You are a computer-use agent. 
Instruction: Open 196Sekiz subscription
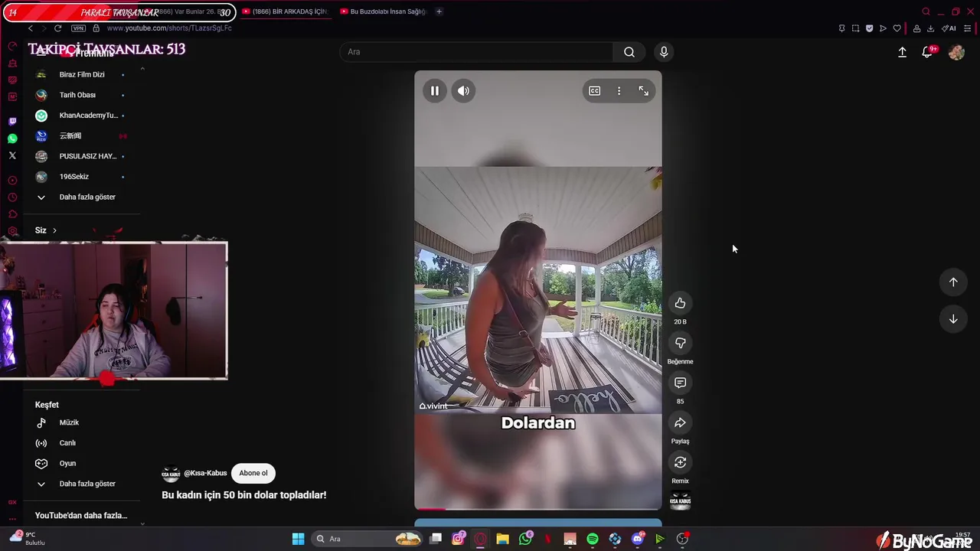(x=74, y=177)
